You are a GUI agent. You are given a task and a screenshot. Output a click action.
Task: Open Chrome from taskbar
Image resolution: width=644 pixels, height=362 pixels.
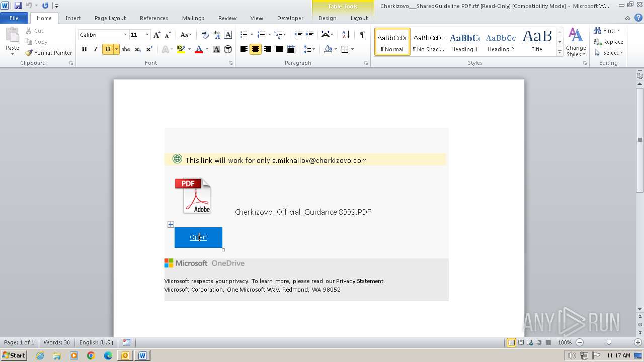91,355
